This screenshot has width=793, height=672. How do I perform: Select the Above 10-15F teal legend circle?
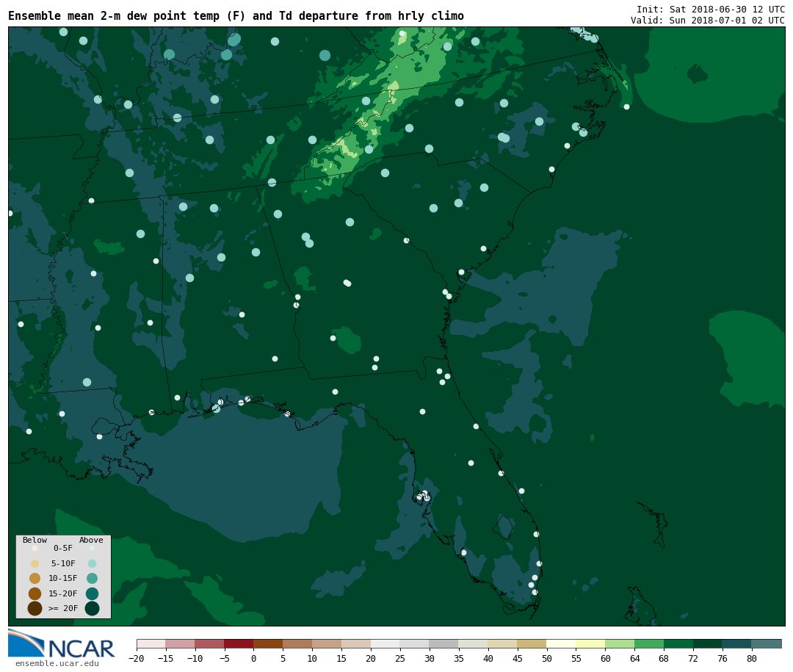(92, 578)
